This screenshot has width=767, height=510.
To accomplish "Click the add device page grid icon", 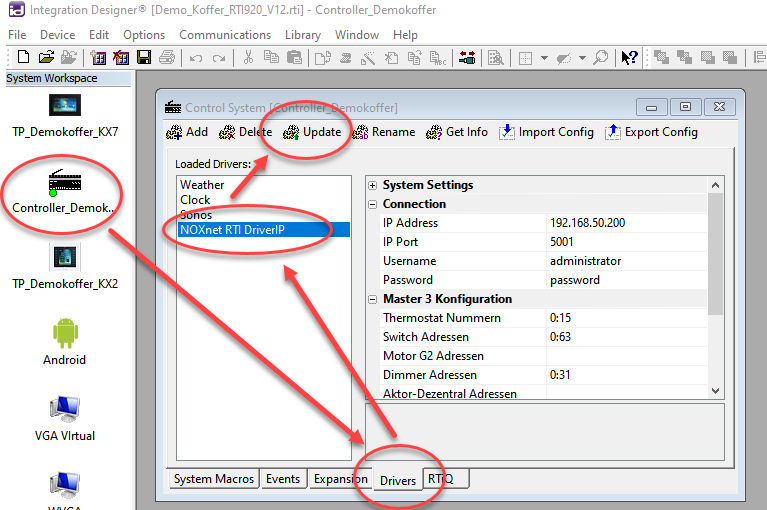I will coord(98,58).
